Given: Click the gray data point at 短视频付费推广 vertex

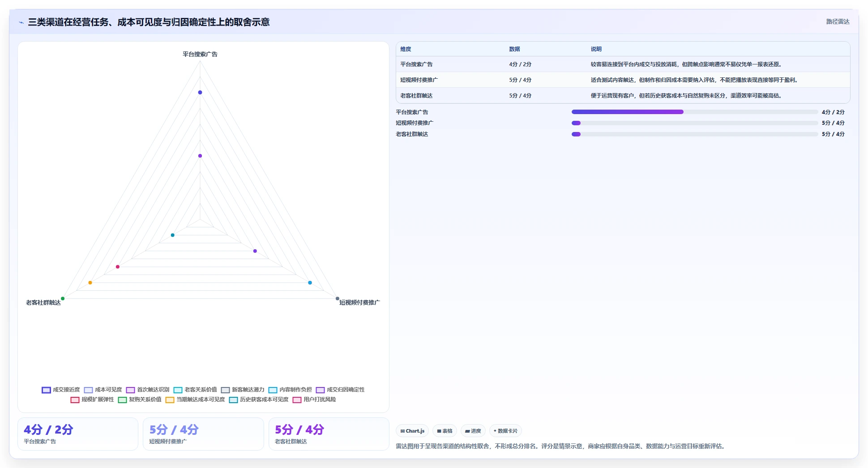Looking at the screenshot, I should coord(338,298).
